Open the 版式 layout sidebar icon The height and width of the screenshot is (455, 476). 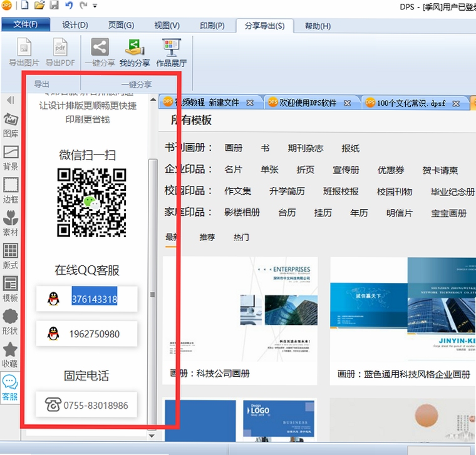11,256
